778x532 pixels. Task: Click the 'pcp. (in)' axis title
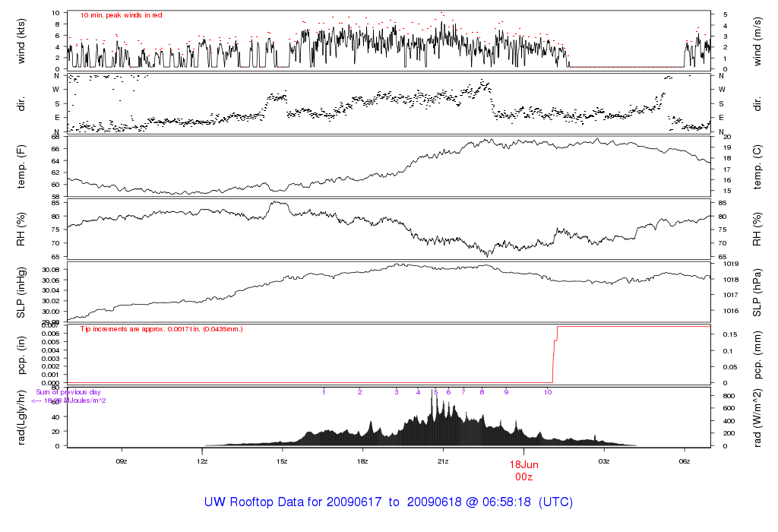tap(21, 355)
